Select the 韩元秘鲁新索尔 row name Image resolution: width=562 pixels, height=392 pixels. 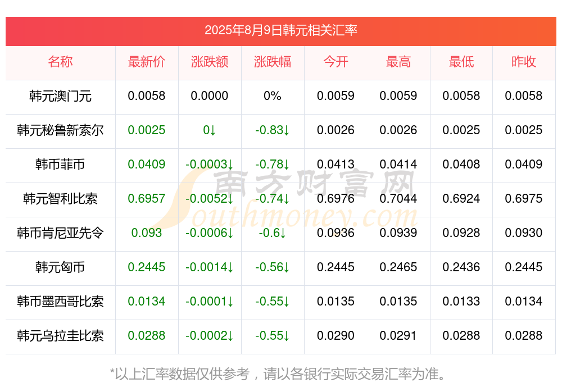click(60, 130)
